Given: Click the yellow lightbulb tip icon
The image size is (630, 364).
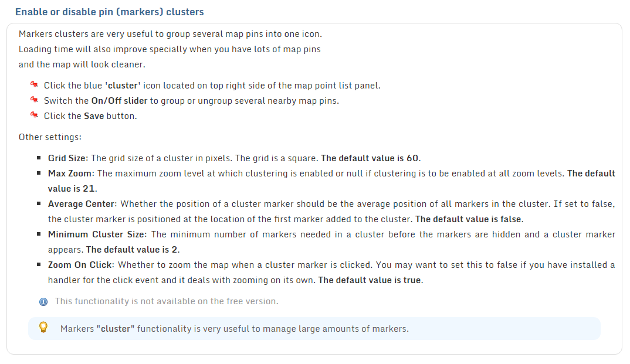Looking at the screenshot, I should (x=43, y=327).
